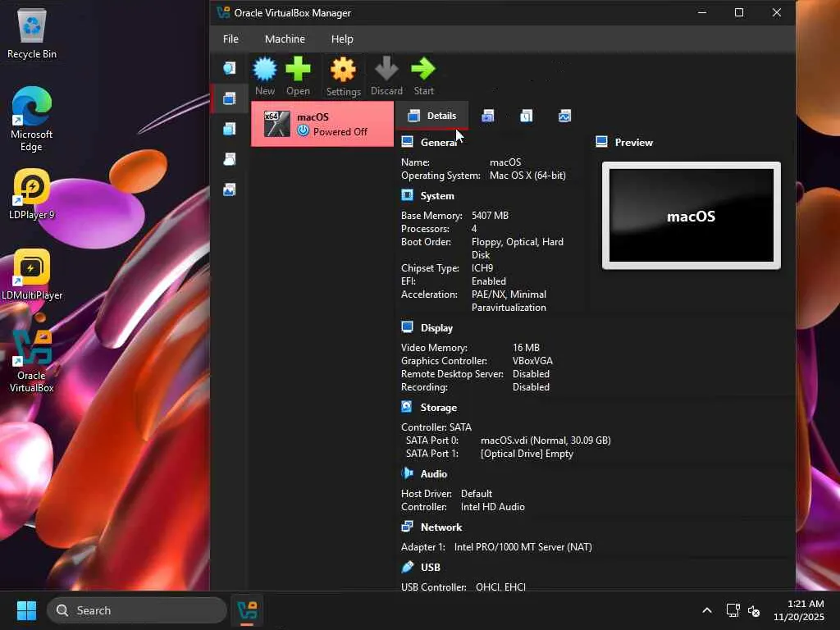Click 'ICH9' chipset type value
Image resolution: width=840 pixels, height=630 pixels.
point(482,268)
